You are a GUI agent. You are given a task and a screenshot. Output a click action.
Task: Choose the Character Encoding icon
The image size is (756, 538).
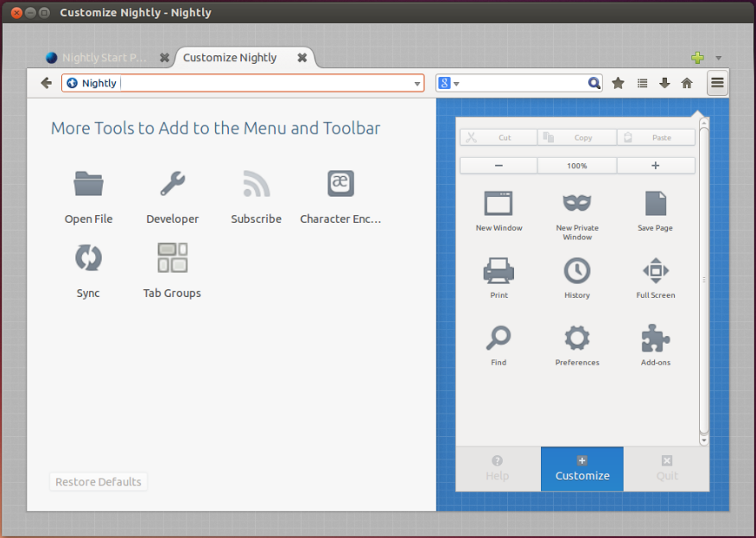pyautogui.click(x=340, y=184)
